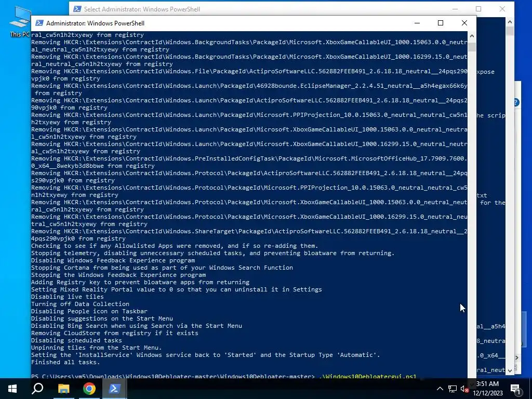This screenshot has height=399, width=532.
Task: Open taskbar Search magnifier
Action: pos(37,389)
